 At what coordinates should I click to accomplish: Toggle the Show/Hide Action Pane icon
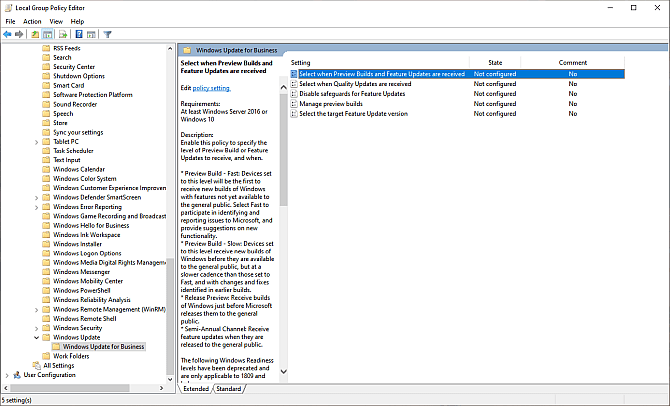pyautogui.click(x=90, y=34)
